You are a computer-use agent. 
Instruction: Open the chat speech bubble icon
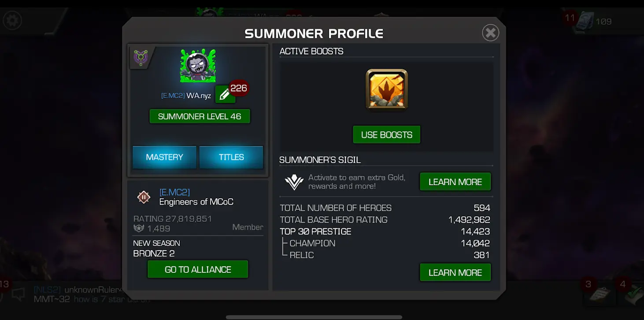pyautogui.click(x=18, y=294)
